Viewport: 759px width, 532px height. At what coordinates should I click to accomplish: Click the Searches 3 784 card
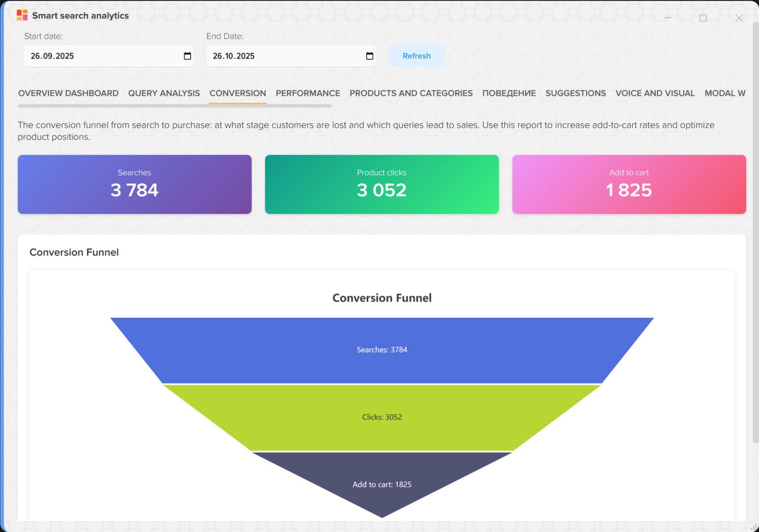(x=135, y=184)
